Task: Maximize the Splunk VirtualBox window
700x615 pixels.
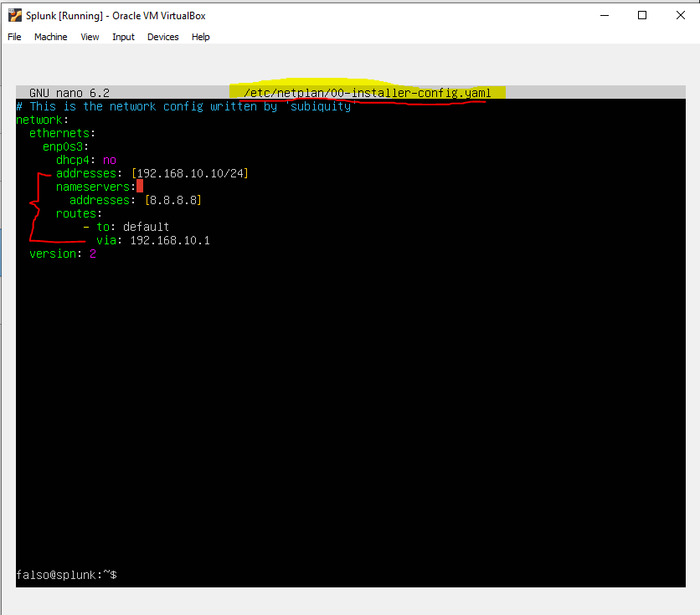Action: [x=642, y=16]
